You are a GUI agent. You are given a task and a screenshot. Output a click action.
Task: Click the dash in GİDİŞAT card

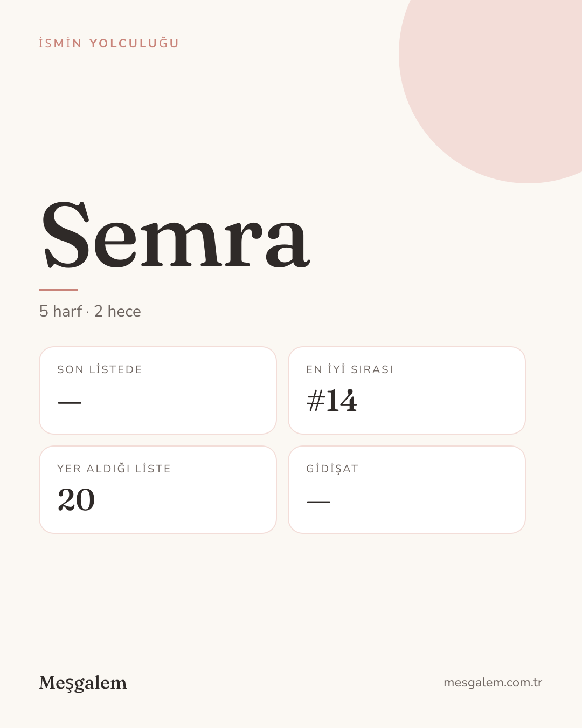pyautogui.click(x=318, y=502)
